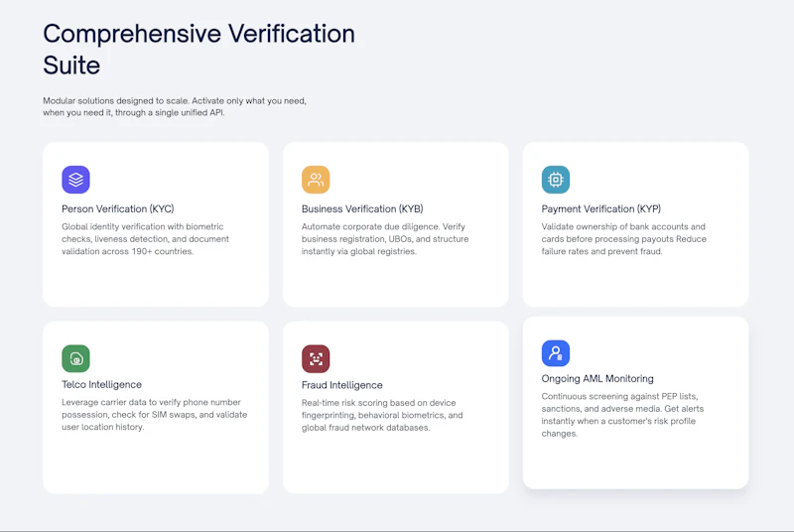Select the Ongoing AML Monitoring card title

pyautogui.click(x=597, y=378)
